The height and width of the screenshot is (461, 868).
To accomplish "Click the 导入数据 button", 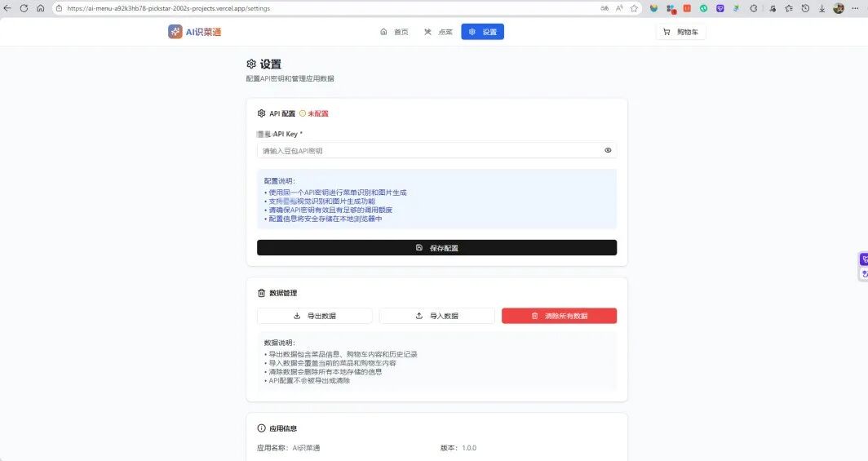I will (436, 316).
